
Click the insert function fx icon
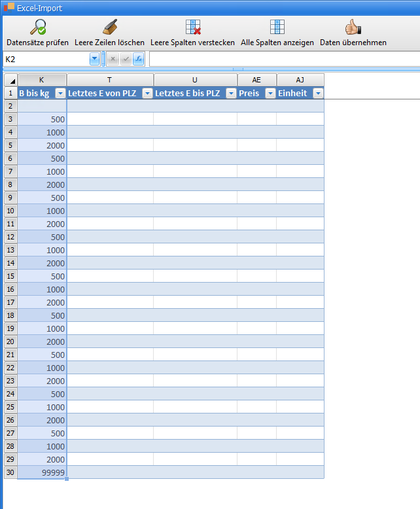[x=139, y=59]
